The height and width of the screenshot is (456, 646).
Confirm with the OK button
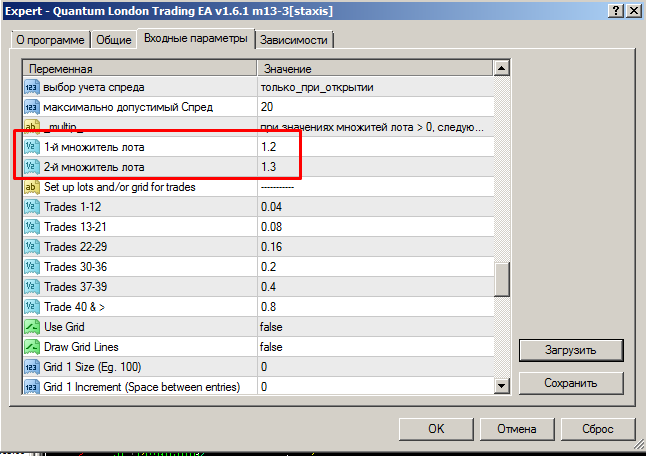click(x=436, y=429)
